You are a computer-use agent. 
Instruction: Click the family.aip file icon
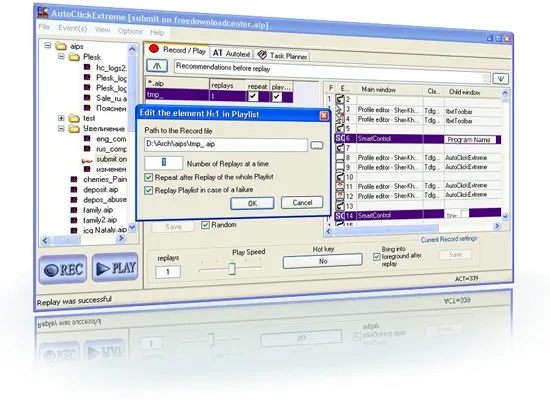(74, 210)
